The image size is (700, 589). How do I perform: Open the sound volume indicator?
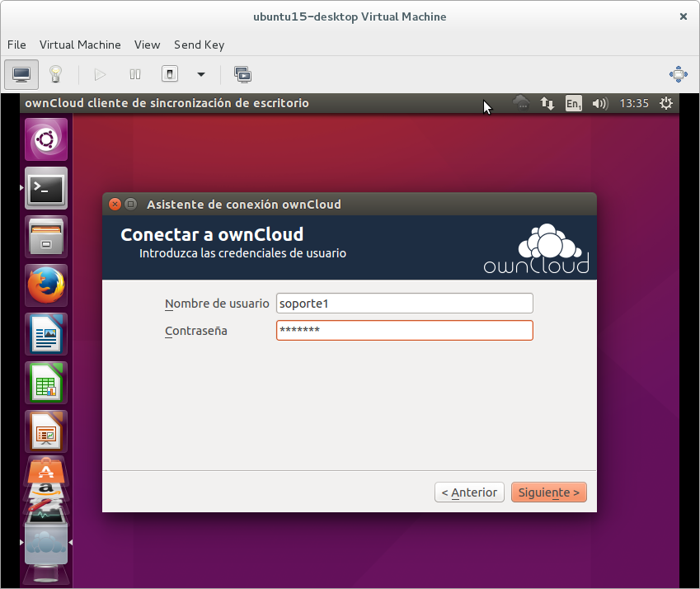coord(600,103)
